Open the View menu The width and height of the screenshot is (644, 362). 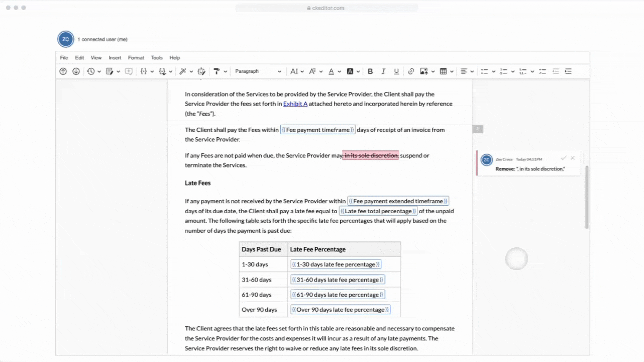96,58
